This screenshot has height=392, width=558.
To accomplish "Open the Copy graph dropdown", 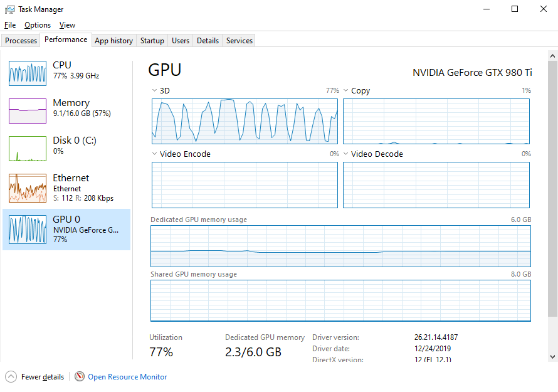I will (x=346, y=91).
